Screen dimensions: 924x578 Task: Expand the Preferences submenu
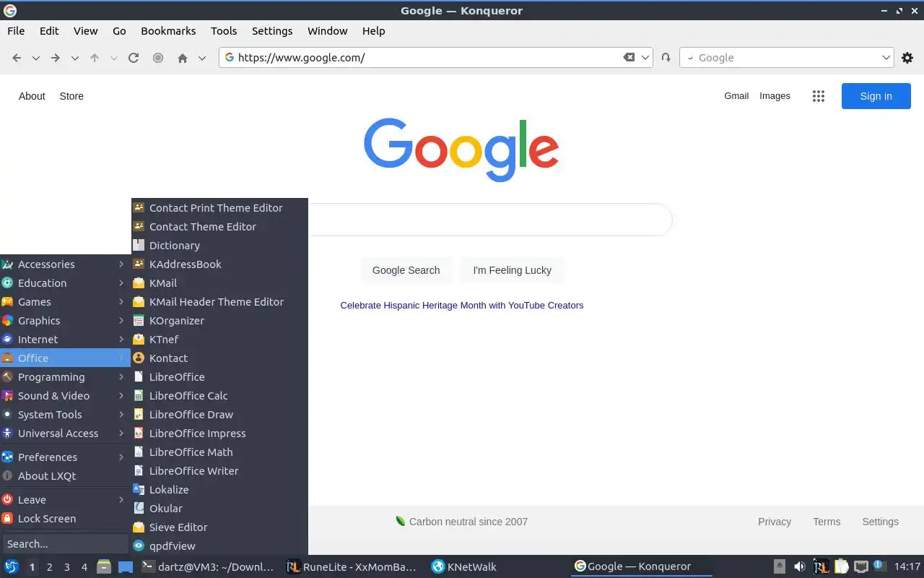[x=65, y=457]
